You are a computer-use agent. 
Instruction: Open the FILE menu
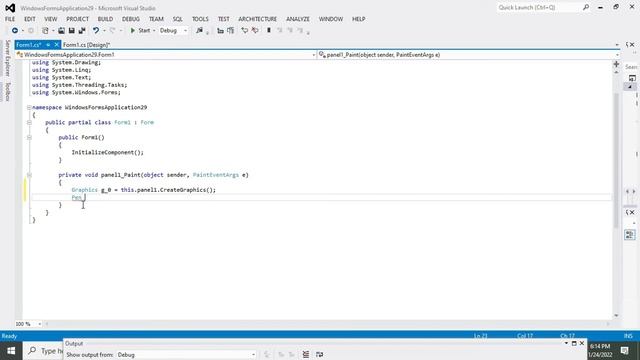(10, 19)
